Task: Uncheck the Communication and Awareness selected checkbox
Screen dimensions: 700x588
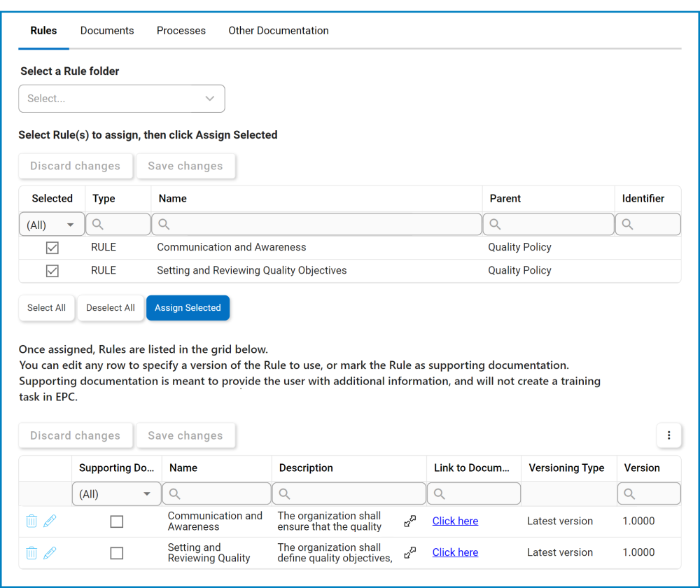Action: point(51,247)
